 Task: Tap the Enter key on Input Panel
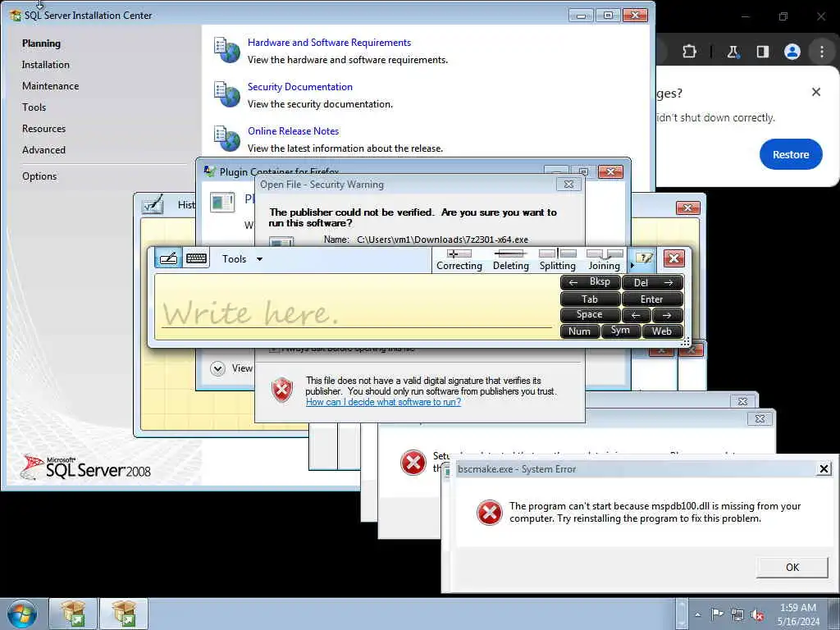coord(652,299)
